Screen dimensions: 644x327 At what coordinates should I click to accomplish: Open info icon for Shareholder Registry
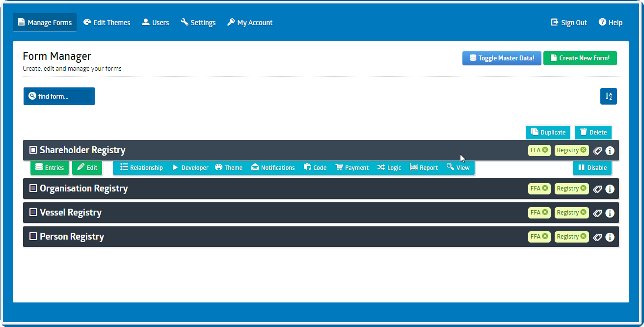(610, 151)
